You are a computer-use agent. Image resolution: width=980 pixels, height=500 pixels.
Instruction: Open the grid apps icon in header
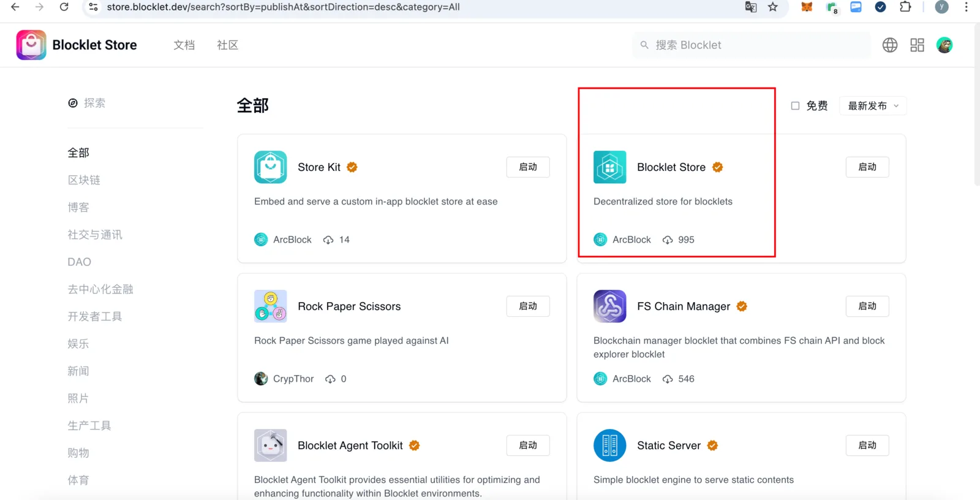[917, 45]
